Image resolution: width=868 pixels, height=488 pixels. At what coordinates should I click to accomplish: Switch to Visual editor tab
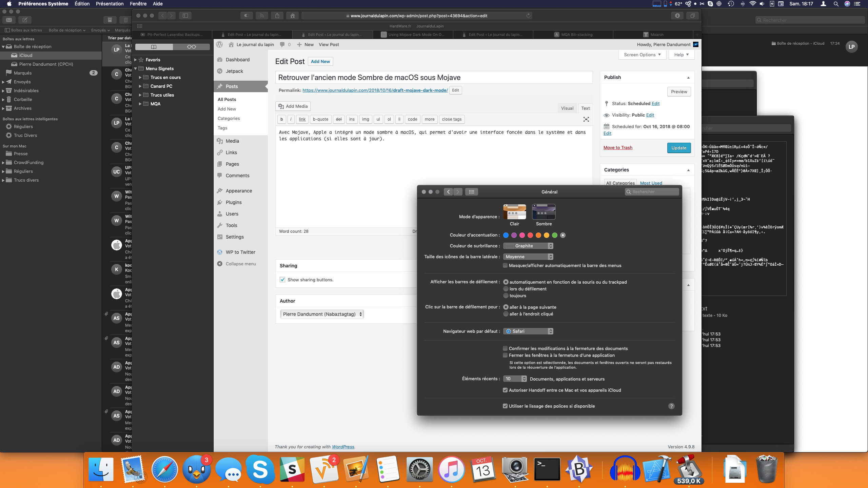[567, 108]
